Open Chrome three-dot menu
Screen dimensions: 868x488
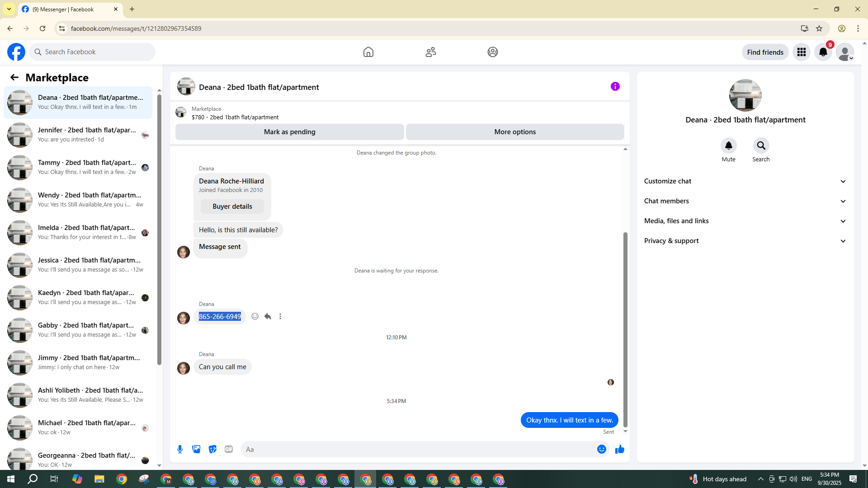click(858, 28)
